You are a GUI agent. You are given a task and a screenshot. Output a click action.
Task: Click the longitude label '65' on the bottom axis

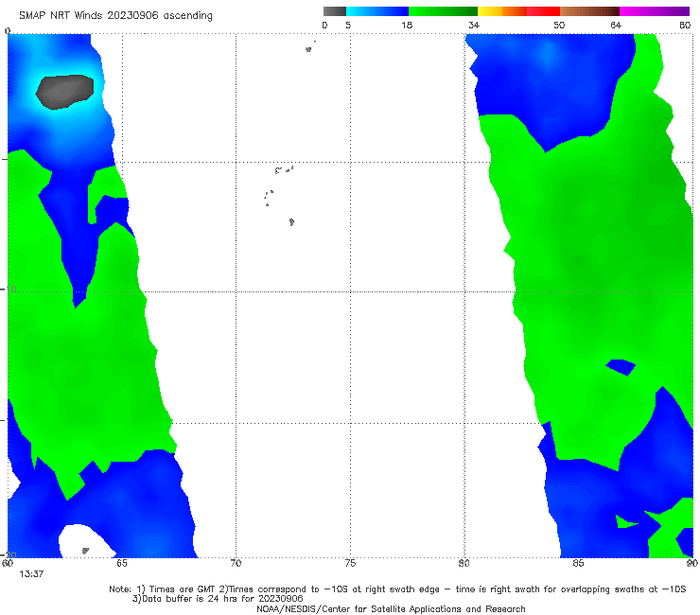pyautogui.click(x=122, y=563)
